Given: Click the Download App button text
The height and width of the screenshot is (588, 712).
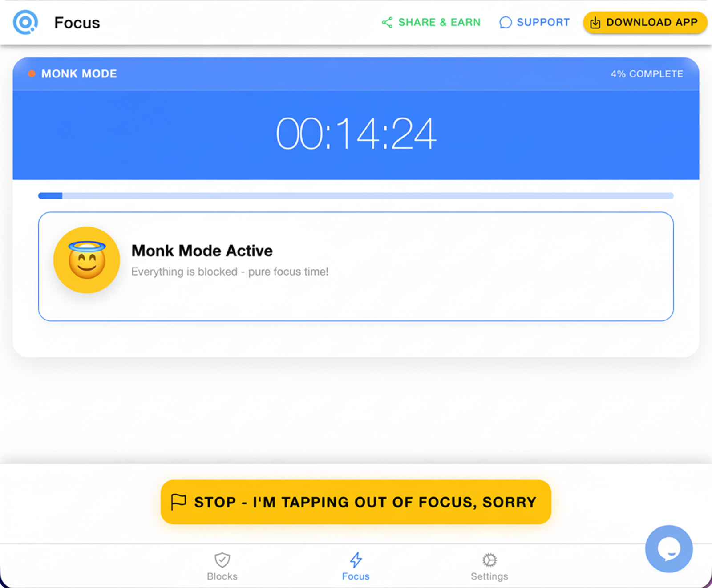Looking at the screenshot, I should tap(651, 22).
